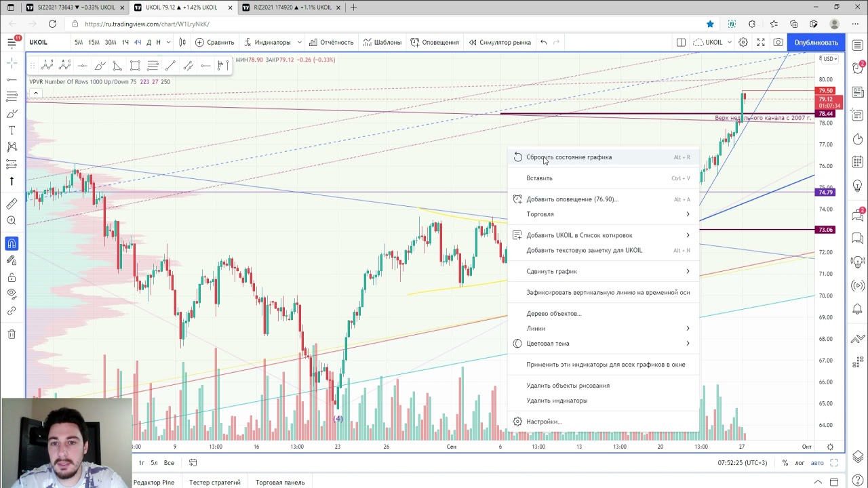Select Д daily timeframe
Screen dimensions: 868x488
(149, 42)
